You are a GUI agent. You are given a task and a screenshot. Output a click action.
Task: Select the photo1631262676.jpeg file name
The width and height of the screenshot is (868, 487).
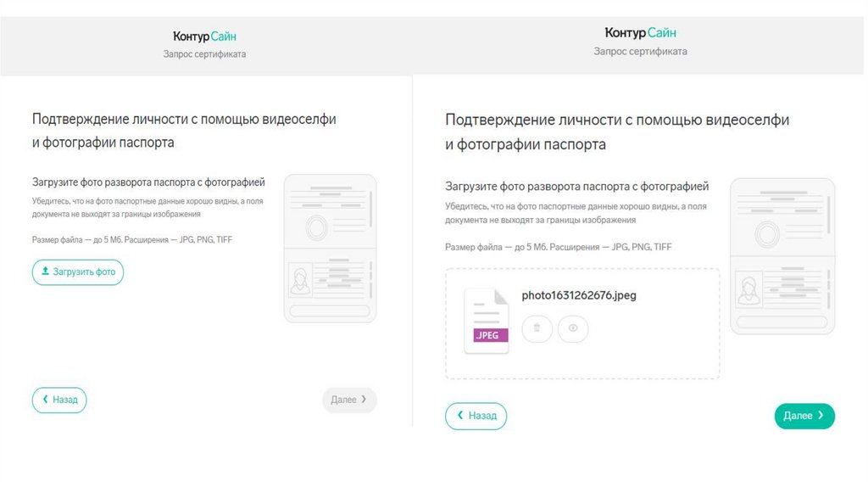click(579, 295)
